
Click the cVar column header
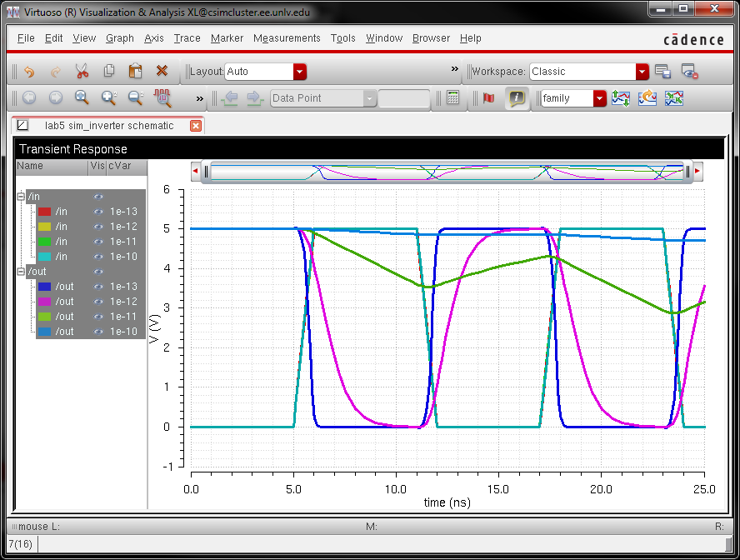point(120,167)
